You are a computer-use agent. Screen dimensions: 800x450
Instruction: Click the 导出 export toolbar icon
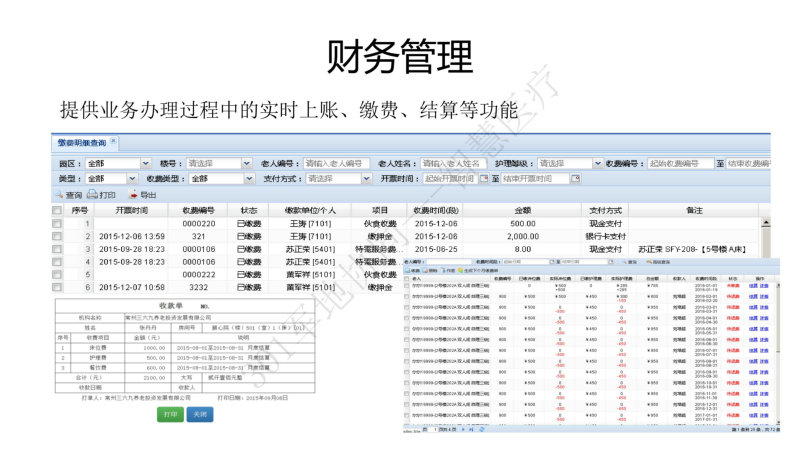click(132, 194)
